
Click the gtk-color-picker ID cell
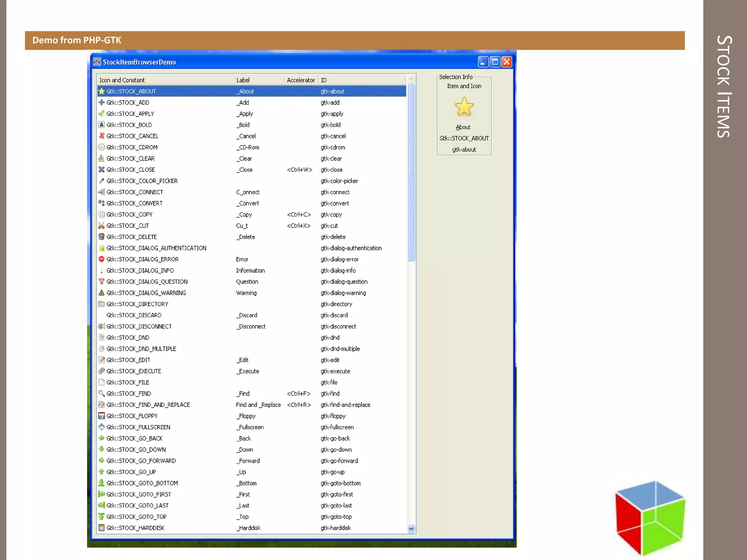click(x=339, y=181)
